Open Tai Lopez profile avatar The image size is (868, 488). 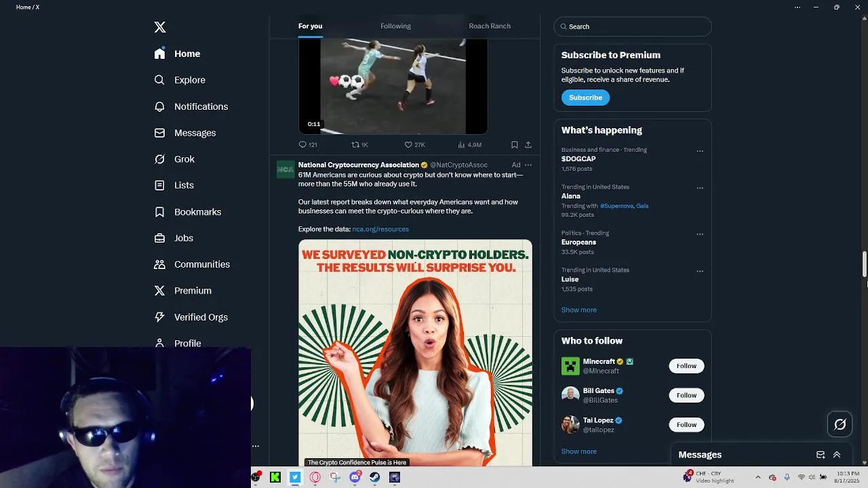[x=570, y=425]
